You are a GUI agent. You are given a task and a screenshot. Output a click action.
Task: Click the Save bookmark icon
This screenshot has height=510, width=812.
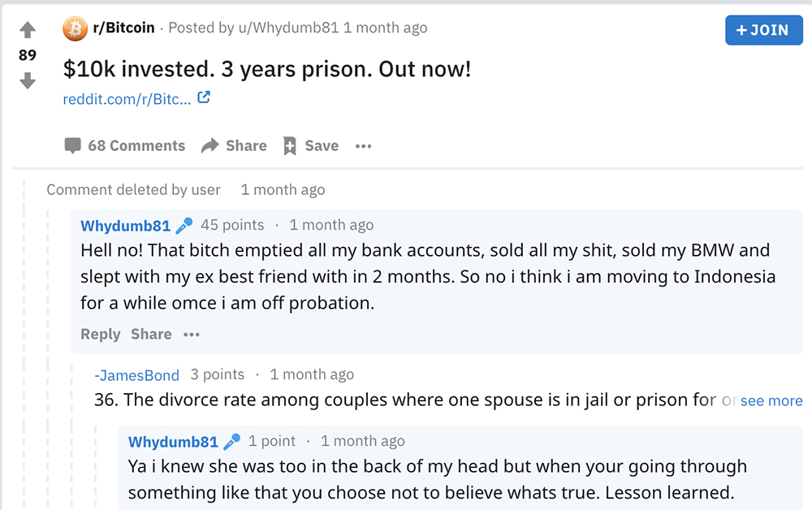pos(290,146)
